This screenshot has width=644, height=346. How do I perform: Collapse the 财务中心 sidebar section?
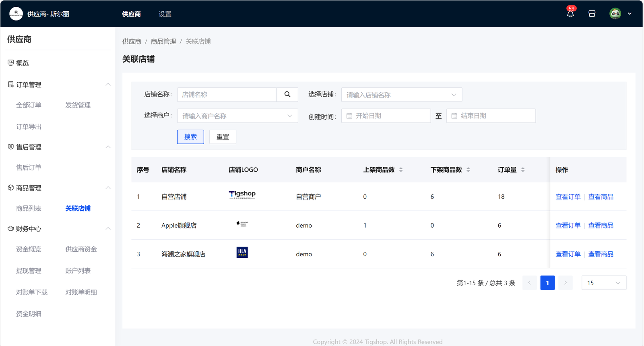(x=108, y=229)
